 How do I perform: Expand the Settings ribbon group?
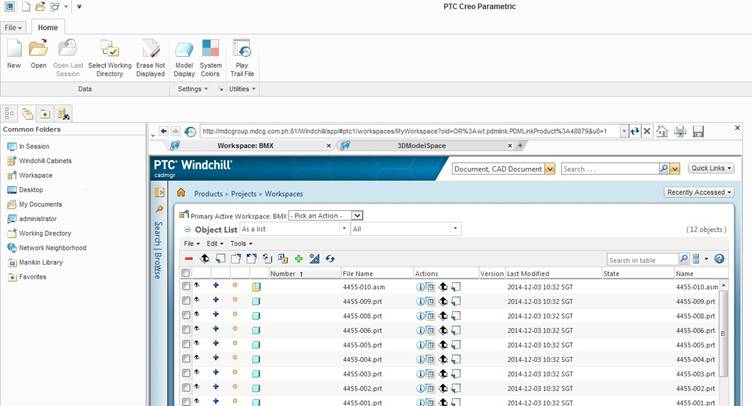tap(193, 89)
